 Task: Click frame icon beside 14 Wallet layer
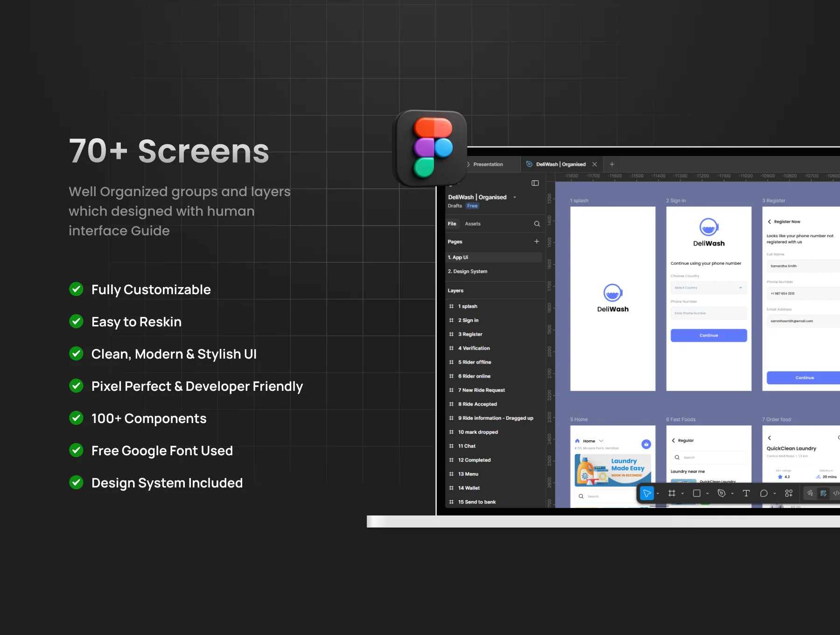pyautogui.click(x=451, y=488)
